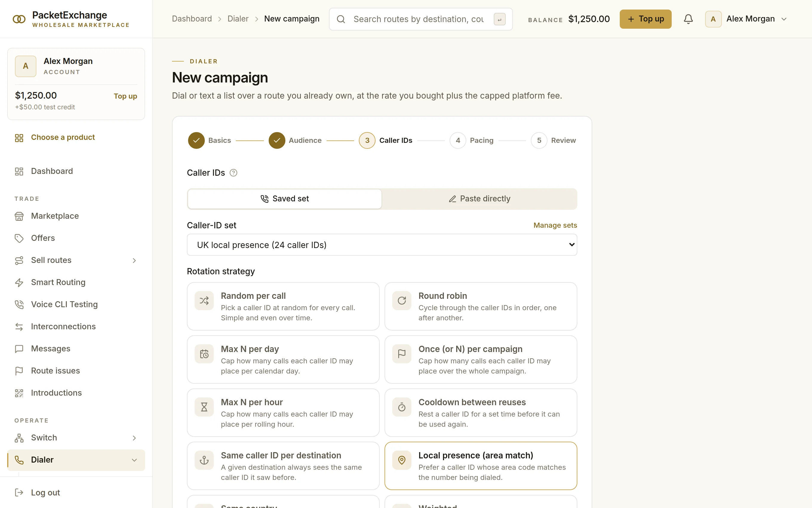
Task: Expand the Sell routes submenu chevron
Action: point(134,260)
